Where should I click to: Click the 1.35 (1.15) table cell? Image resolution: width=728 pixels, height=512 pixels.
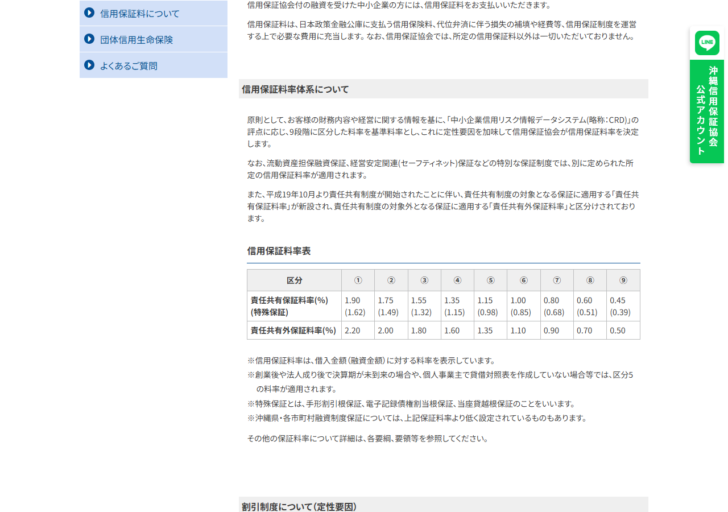coord(457,306)
